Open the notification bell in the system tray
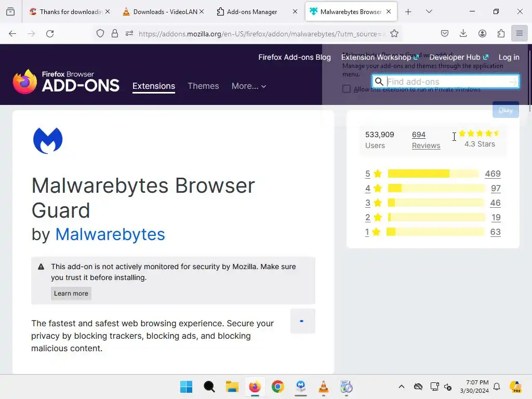The image size is (532, 399). tap(497, 387)
